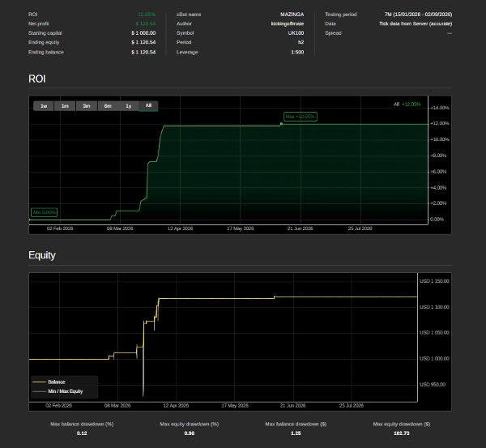Switch ROI chart to 3m range
Image resolution: width=486 pixels, height=448 pixels.
point(87,106)
